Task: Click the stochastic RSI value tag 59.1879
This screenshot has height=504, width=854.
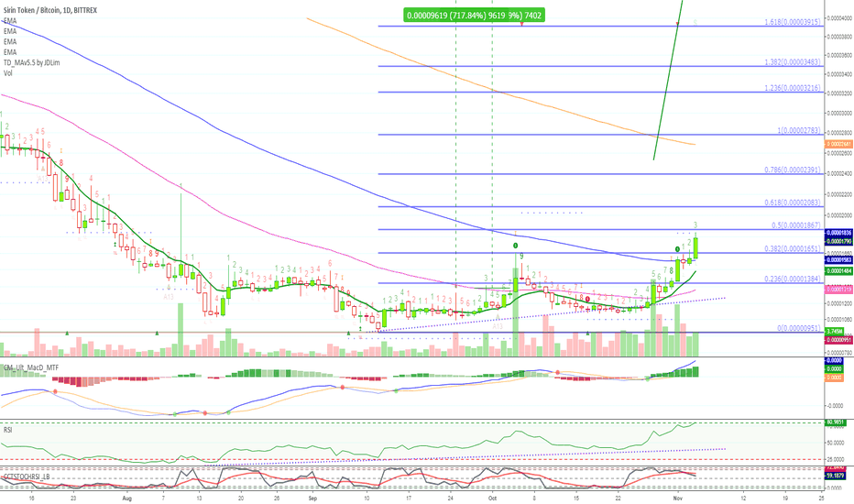Action: coord(836,476)
